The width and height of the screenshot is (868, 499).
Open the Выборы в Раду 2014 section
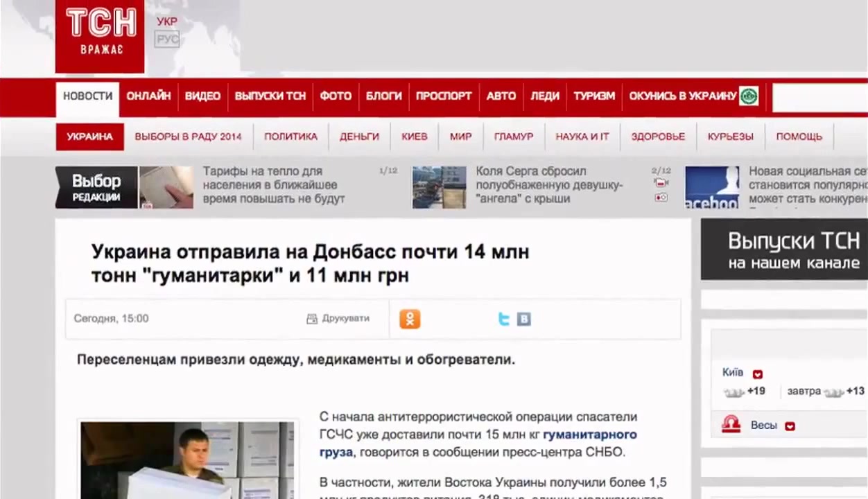188,137
